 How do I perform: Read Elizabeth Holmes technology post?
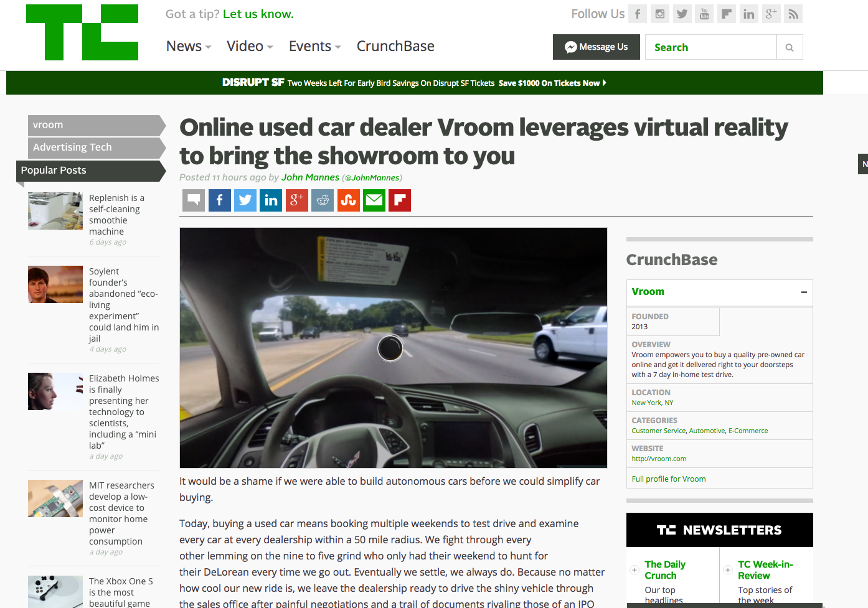(x=124, y=412)
